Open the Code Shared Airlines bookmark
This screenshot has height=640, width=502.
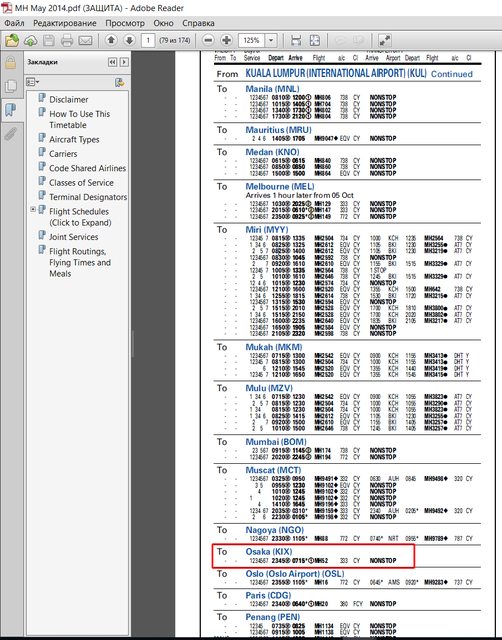pyautogui.click(x=87, y=168)
